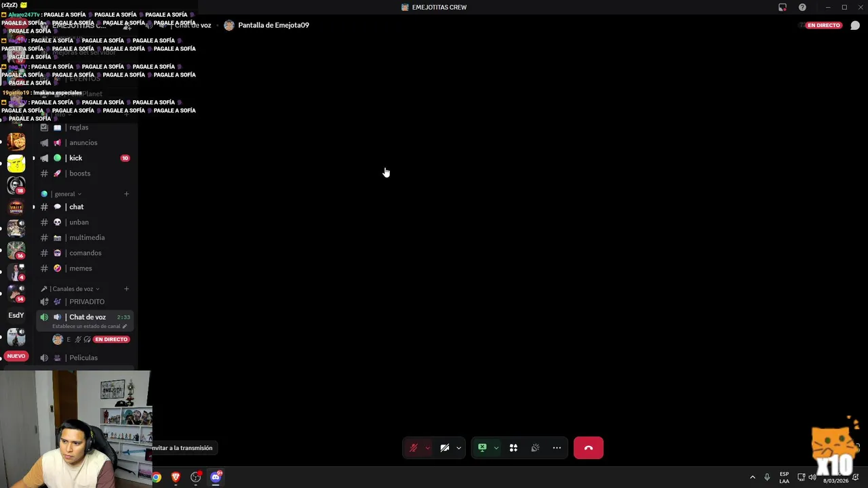Open the EsdY server
The image size is (868, 488).
(x=16, y=315)
